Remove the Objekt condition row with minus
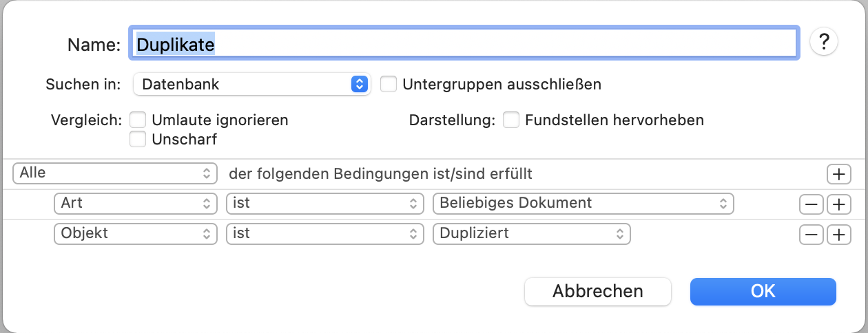This screenshot has height=333, width=868. [x=811, y=235]
